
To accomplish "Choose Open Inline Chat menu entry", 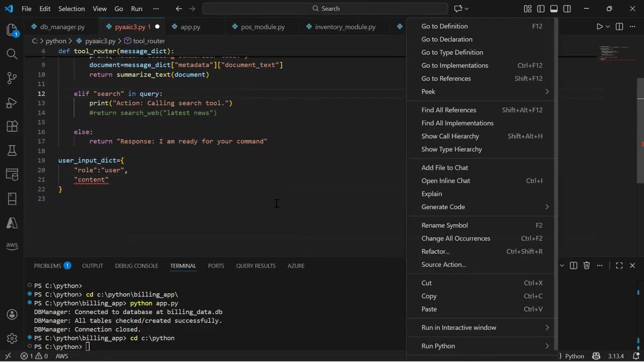I will point(482,180).
